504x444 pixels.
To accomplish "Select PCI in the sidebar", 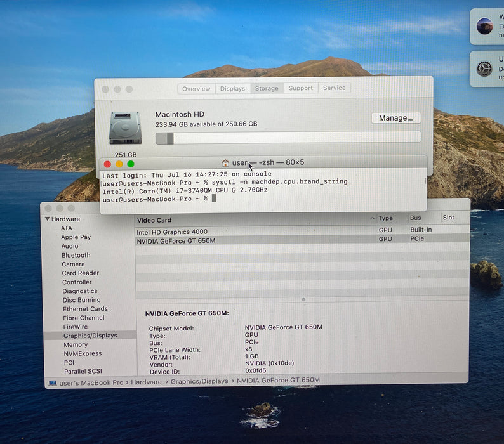I will coord(69,362).
